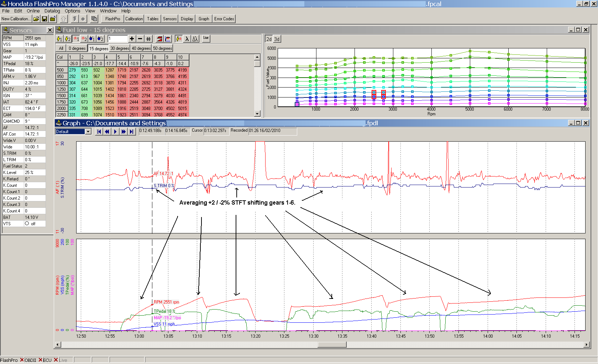Click the New Calibration button
The height and width of the screenshot is (364, 598).
coord(16,19)
